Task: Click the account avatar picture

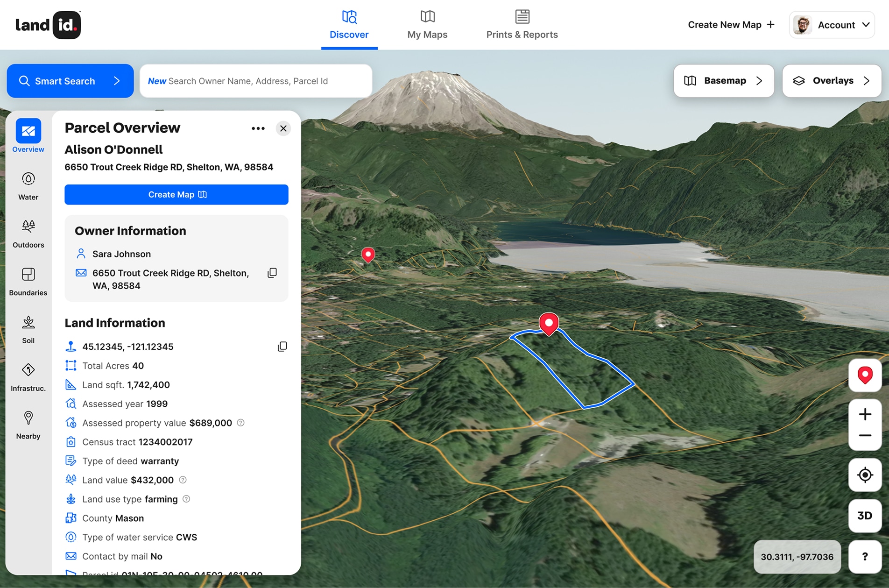Action: click(803, 25)
